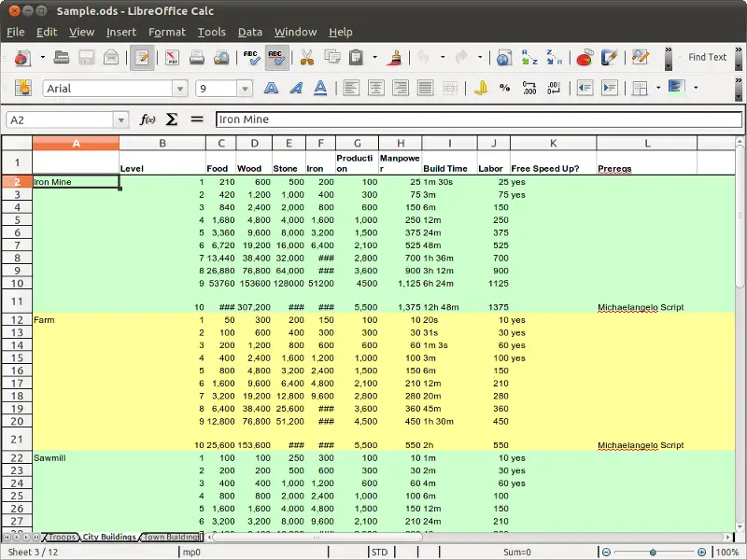This screenshot has height=560, width=747.
Task: Click the Print icon
Action: pyautogui.click(x=197, y=58)
